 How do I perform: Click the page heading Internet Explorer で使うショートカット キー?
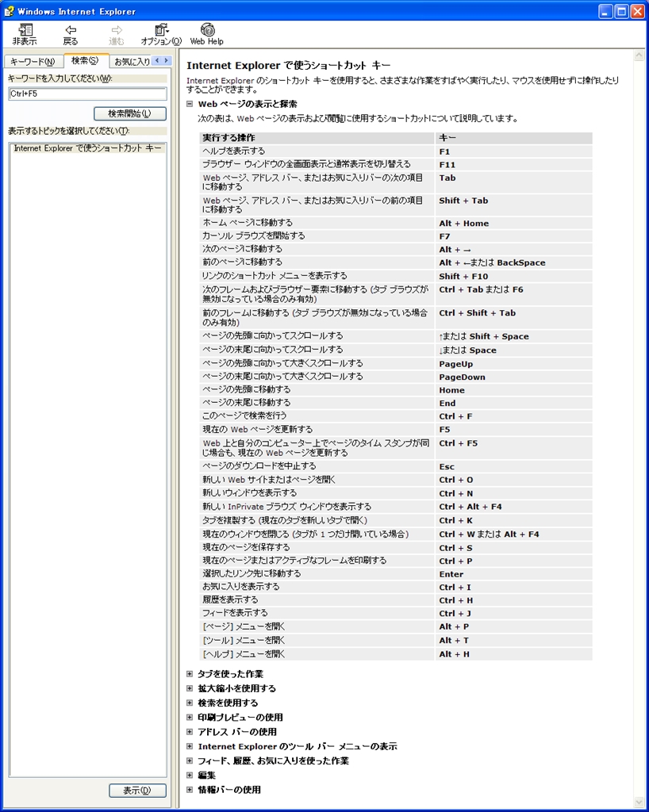[x=289, y=65]
